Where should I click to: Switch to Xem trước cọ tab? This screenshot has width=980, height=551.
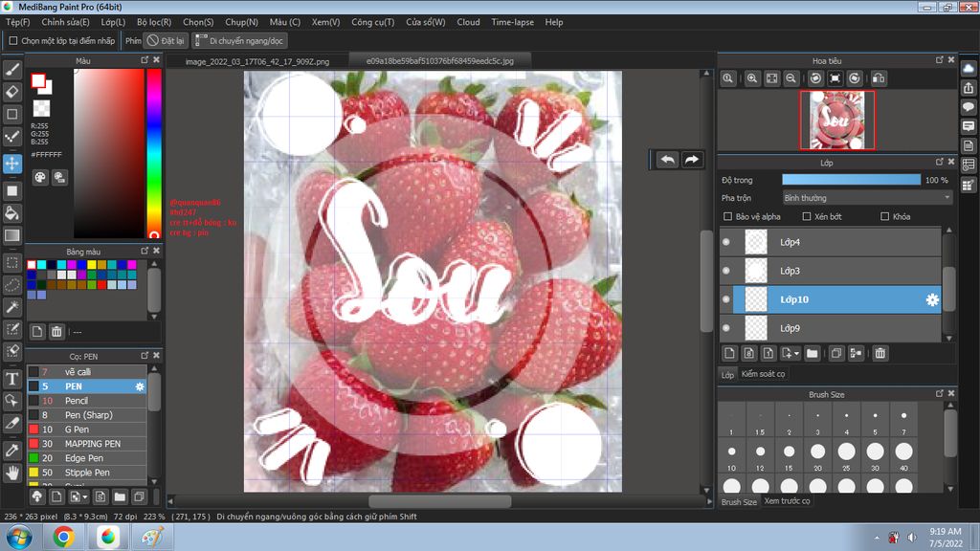coord(787,501)
